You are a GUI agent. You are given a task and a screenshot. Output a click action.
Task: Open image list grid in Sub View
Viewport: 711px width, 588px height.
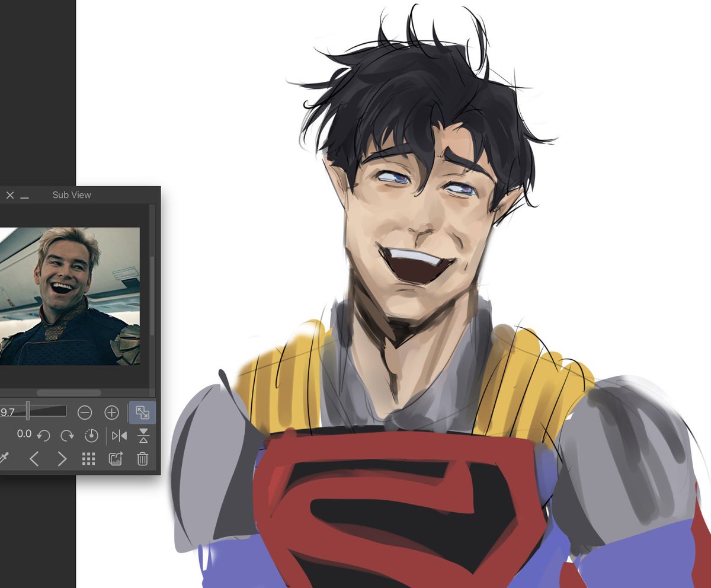pos(88,458)
